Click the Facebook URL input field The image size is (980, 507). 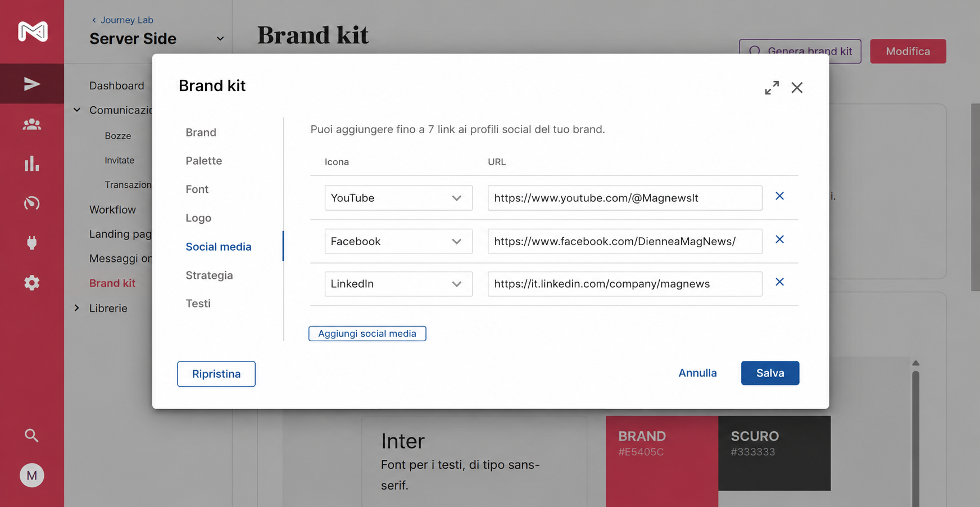[625, 241]
